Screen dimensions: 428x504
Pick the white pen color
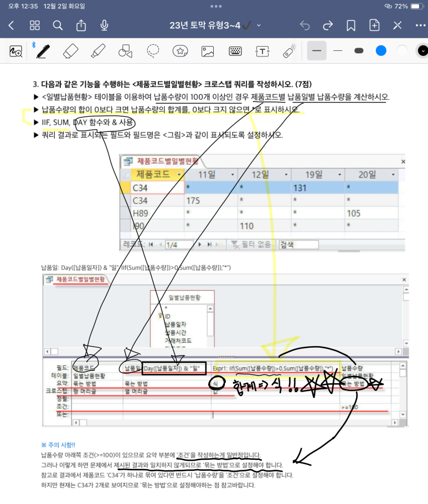[402, 51]
